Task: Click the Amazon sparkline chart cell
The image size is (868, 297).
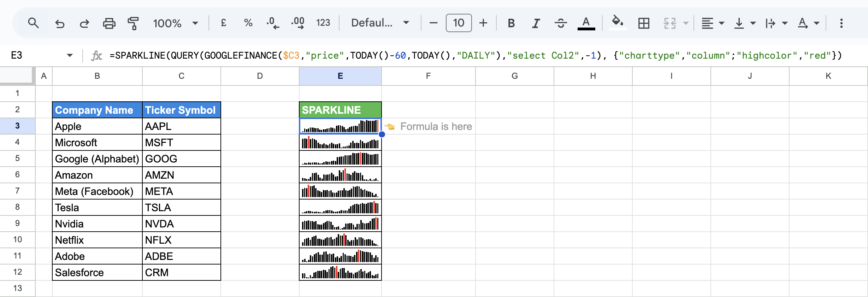Action: point(340,175)
